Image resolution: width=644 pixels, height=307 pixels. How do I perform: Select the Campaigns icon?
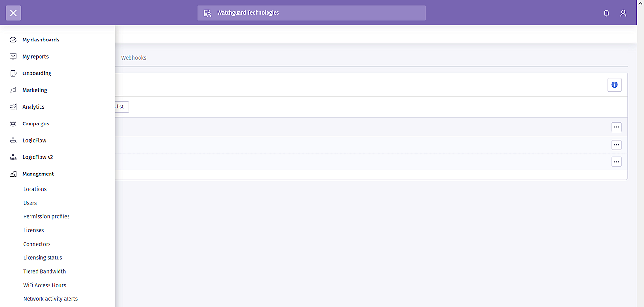(x=13, y=123)
